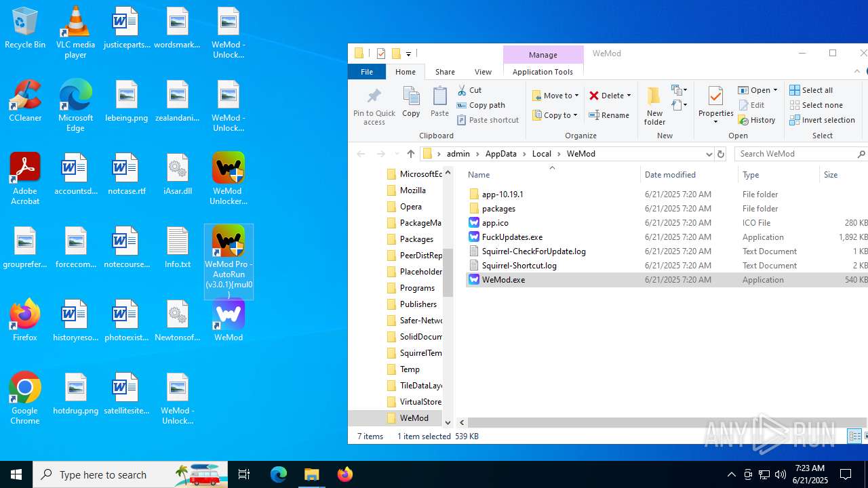868x488 pixels.
Task: Click Select all in ribbon
Action: coord(811,90)
